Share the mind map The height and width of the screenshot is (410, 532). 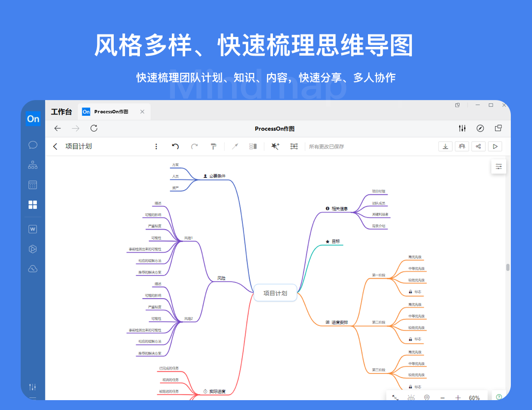tap(478, 146)
